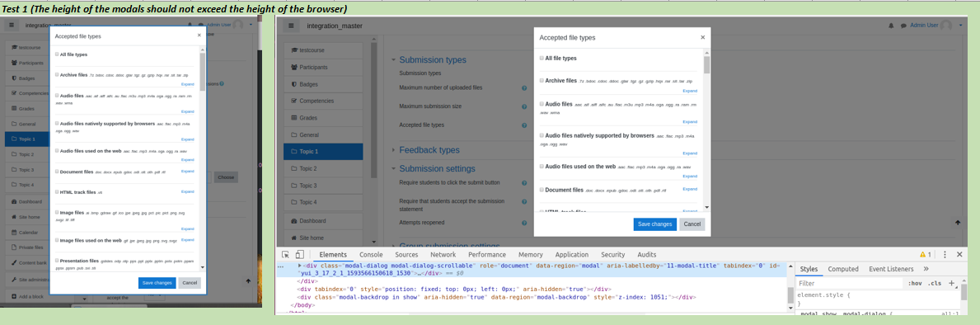Toggle DevTools device toolbar icon
980x325 pixels.
click(x=300, y=254)
